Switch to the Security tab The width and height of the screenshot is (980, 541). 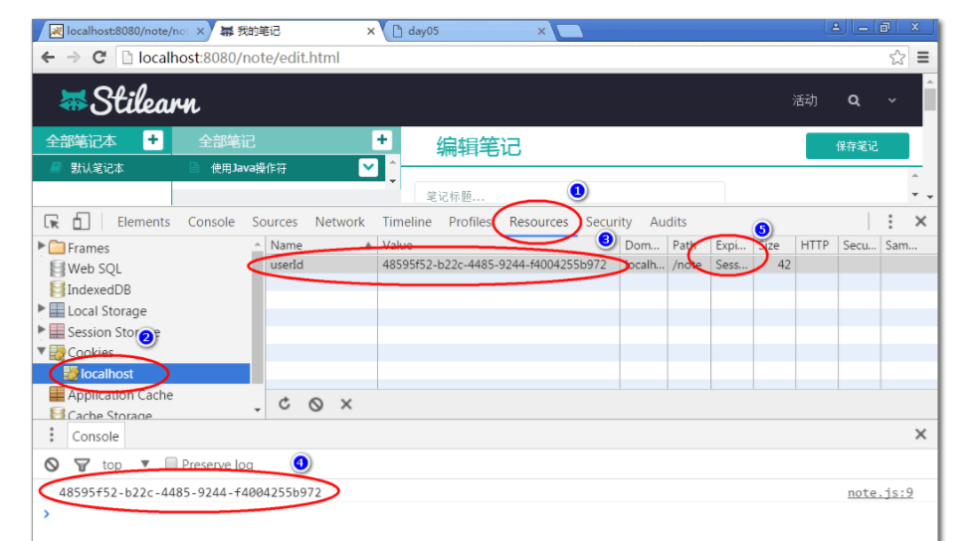coord(609,222)
